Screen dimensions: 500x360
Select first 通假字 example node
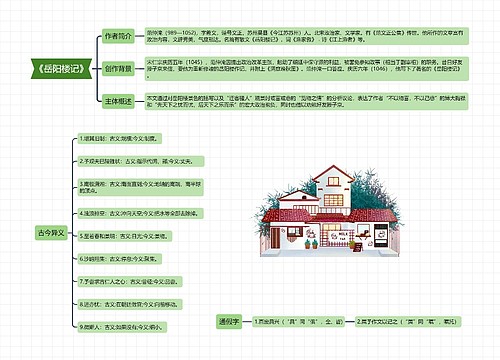pos(298,322)
